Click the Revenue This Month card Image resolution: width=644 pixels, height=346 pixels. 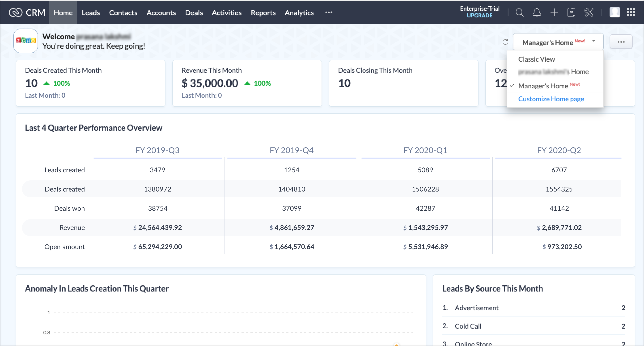coord(247,83)
